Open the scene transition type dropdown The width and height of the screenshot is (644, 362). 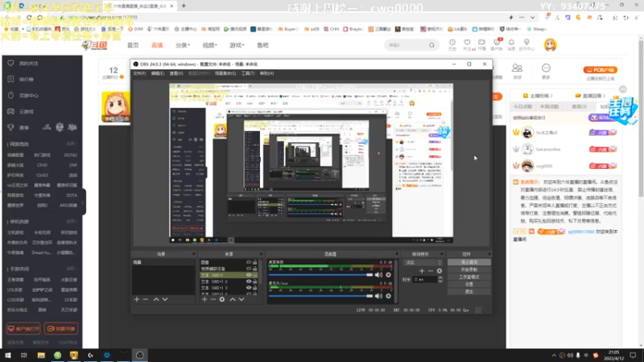point(423,263)
